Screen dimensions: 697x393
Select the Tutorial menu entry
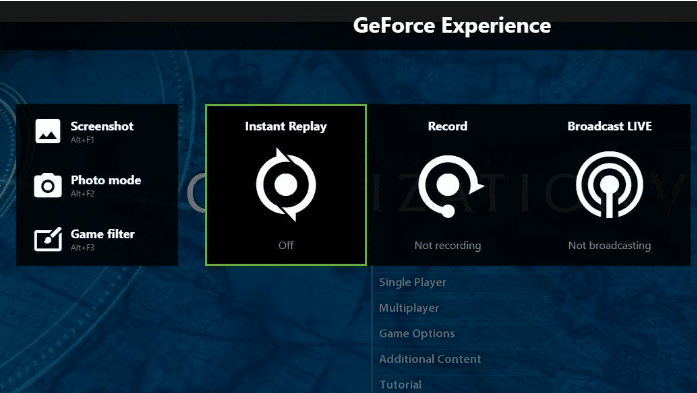click(x=400, y=385)
